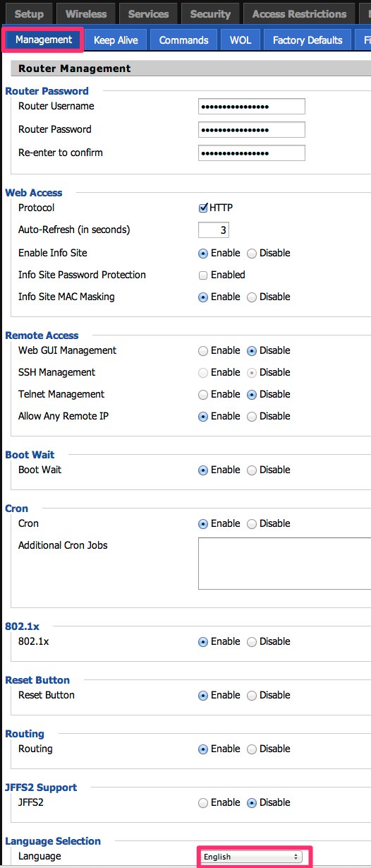The height and width of the screenshot is (868, 371).
Task: Enable JFFS2 support
Action: click(x=203, y=803)
